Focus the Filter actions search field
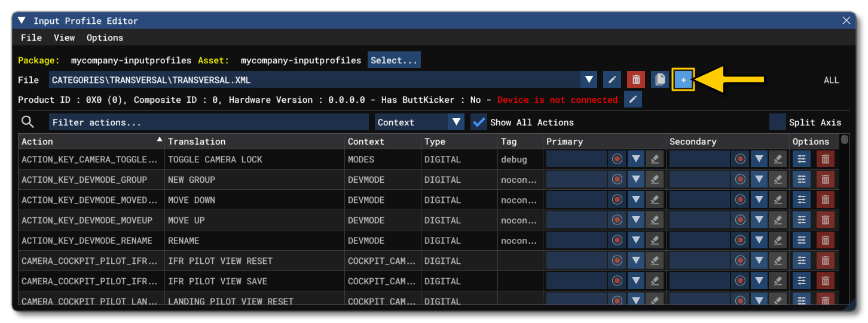This screenshot has width=868, height=323. [x=209, y=122]
